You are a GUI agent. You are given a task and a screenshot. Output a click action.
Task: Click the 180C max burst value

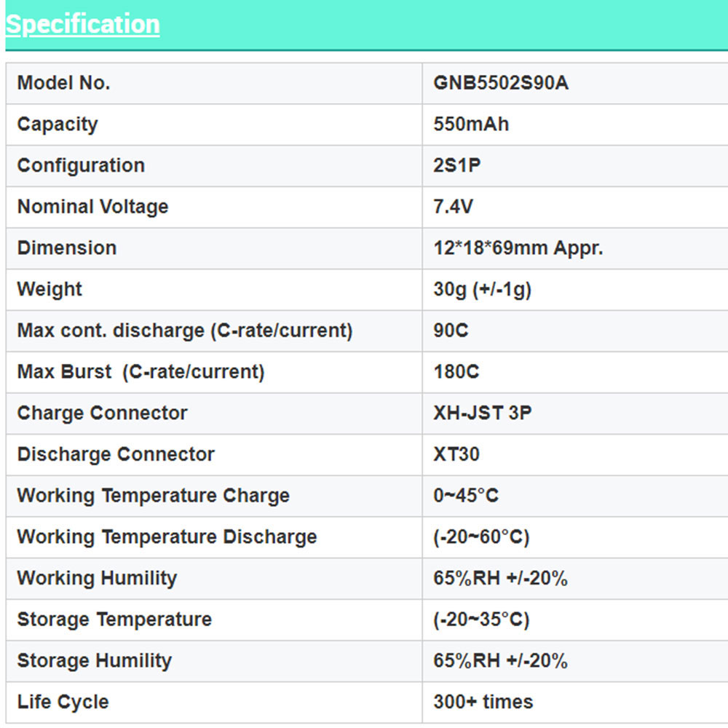[x=456, y=372]
